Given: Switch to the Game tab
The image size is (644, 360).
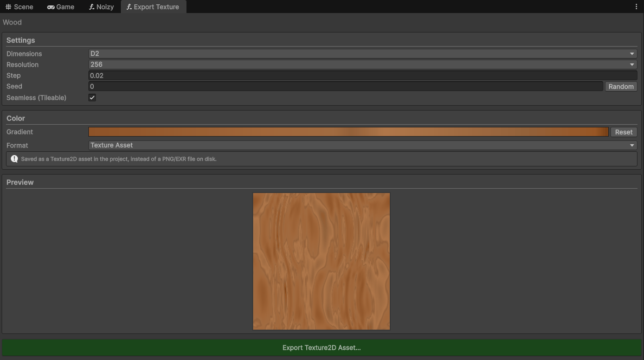Looking at the screenshot, I should 61,7.
